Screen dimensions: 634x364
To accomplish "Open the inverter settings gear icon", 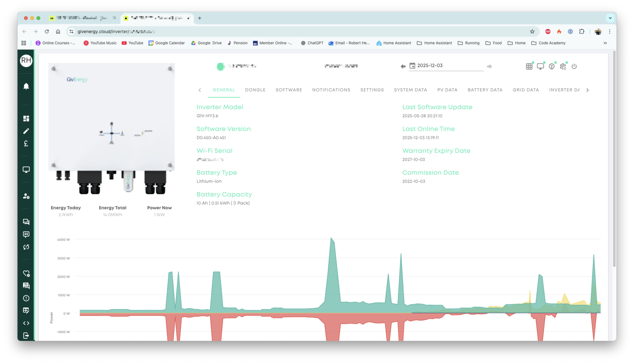I will (563, 66).
